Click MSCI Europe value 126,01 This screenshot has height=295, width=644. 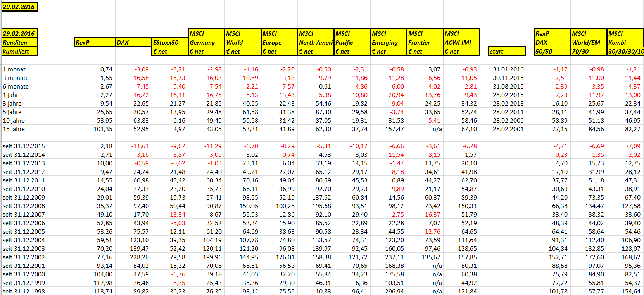(x=285, y=257)
